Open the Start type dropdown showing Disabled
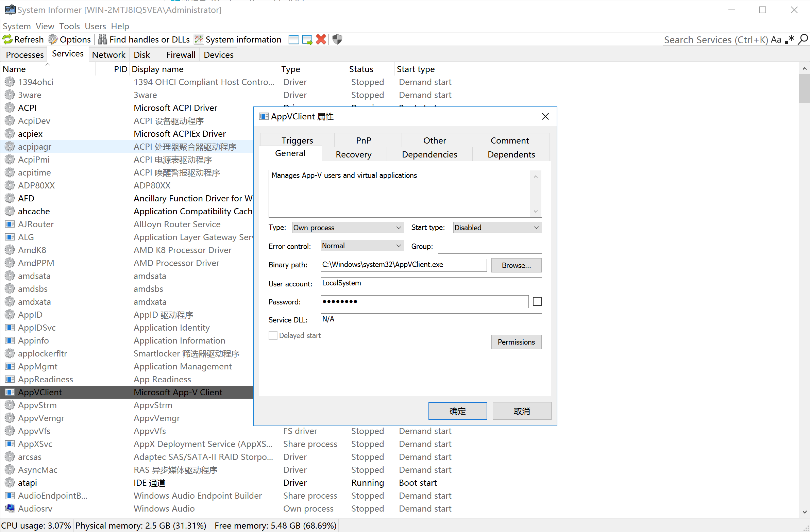This screenshot has height=532, width=810. (497, 228)
